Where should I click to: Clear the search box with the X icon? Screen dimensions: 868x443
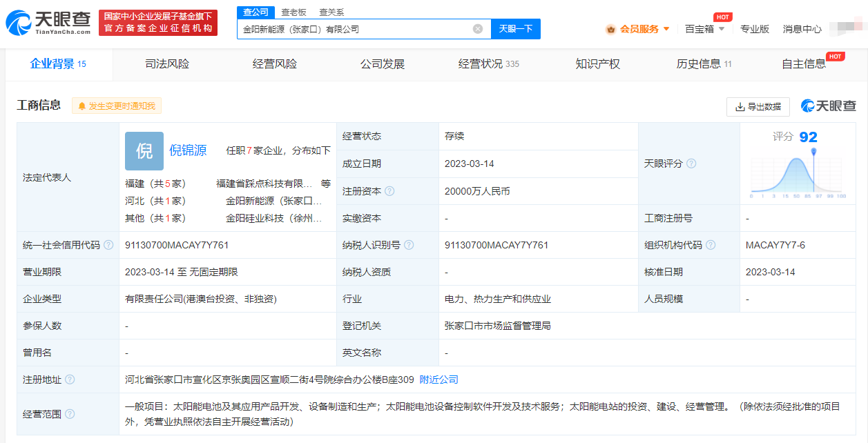click(x=478, y=29)
